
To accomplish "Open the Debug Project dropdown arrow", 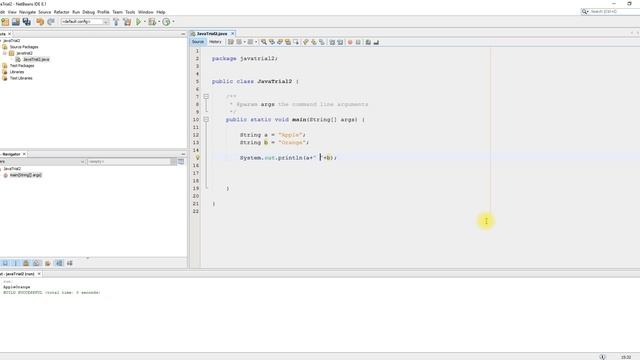I will click(x=159, y=22).
